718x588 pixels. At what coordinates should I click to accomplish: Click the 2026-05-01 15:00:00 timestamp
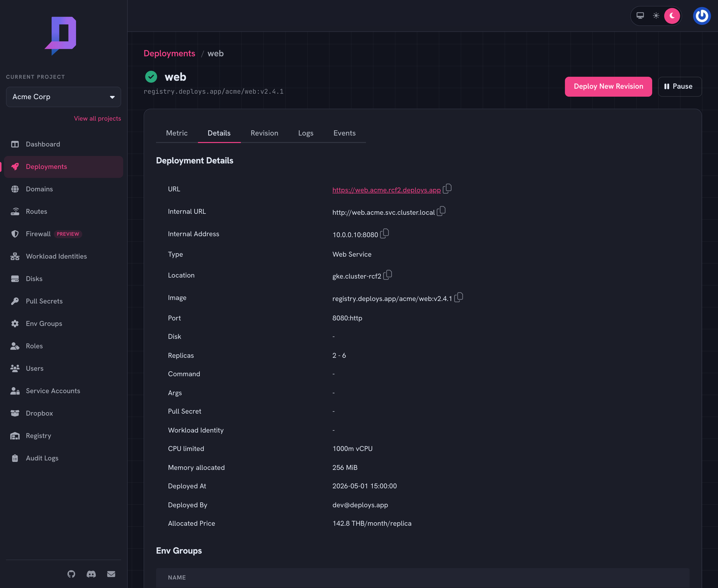coord(364,486)
